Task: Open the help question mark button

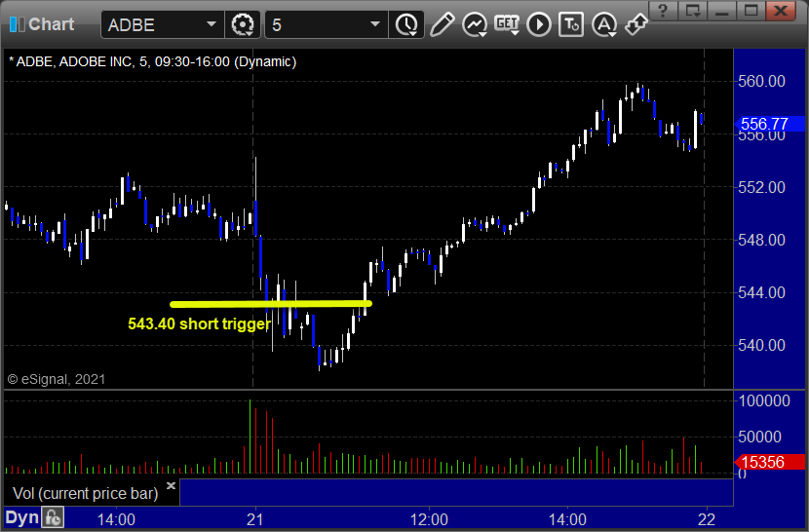Action: [664, 11]
